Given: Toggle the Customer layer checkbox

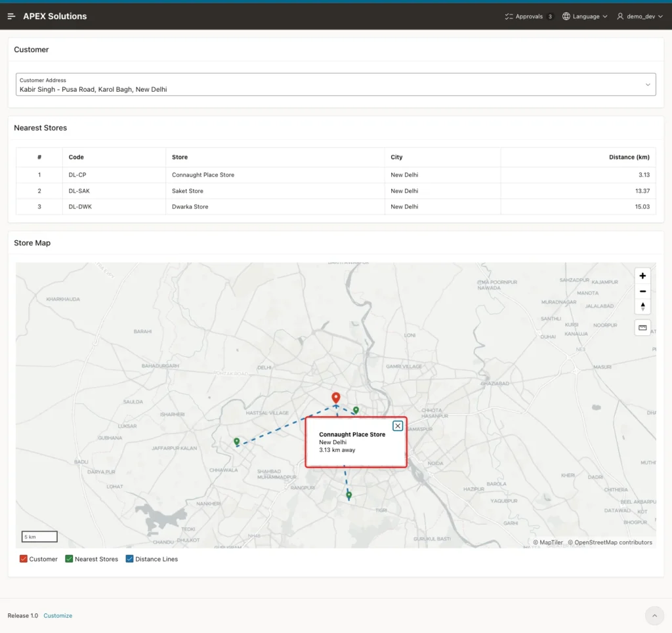Looking at the screenshot, I should (x=24, y=559).
